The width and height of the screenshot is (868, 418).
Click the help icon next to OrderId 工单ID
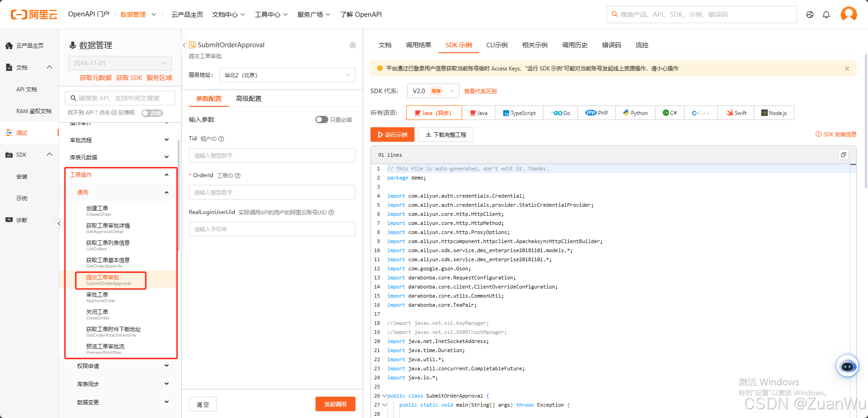click(x=238, y=175)
